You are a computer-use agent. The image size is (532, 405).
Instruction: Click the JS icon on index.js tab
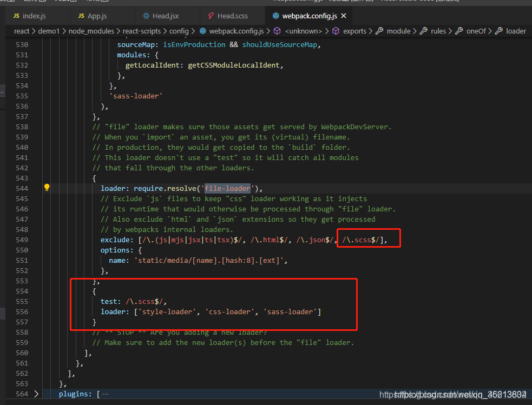(x=16, y=16)
